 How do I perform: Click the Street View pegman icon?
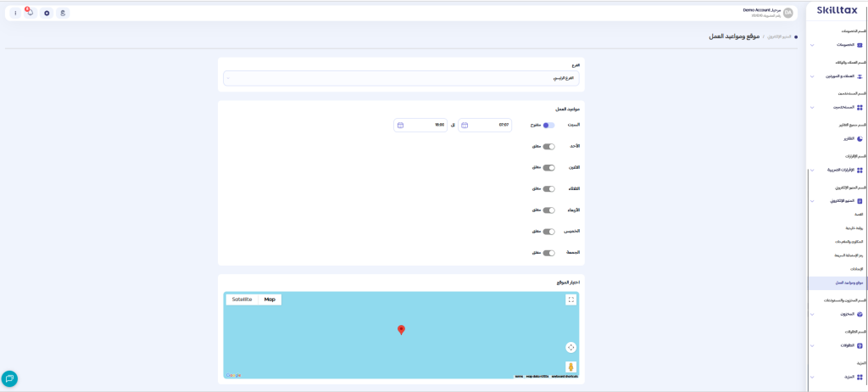[571, 367]
